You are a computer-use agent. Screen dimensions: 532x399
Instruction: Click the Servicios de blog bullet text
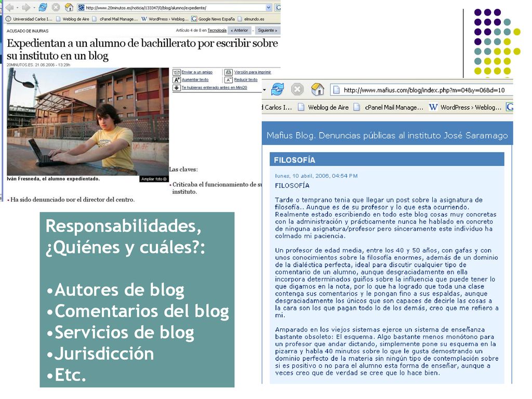click(124, 332)
